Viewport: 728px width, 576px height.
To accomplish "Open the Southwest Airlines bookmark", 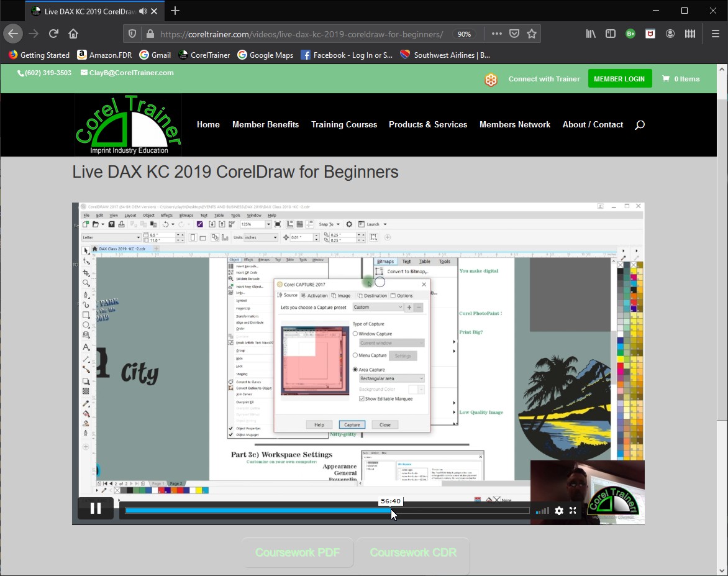I will pyautogui.click(x=445, y=55).
